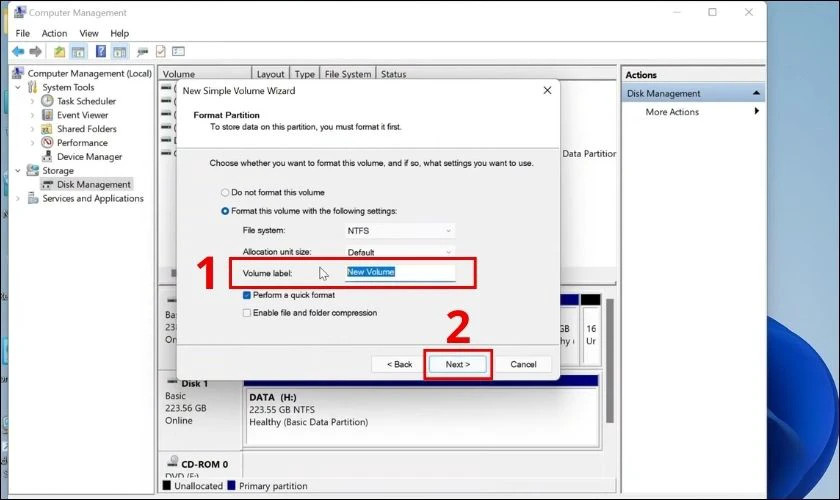The width and height of the screenshot is (840, 500).
Task: Select the Performance node icon
Action: pos(47,143)
